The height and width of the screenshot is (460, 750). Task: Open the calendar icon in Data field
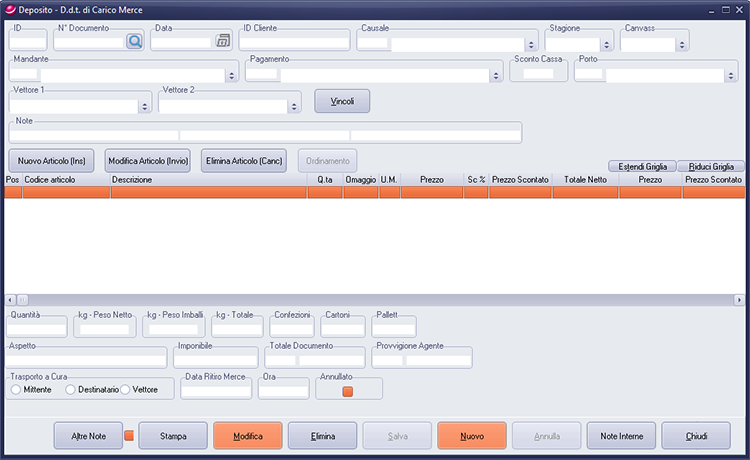point(223,41)
